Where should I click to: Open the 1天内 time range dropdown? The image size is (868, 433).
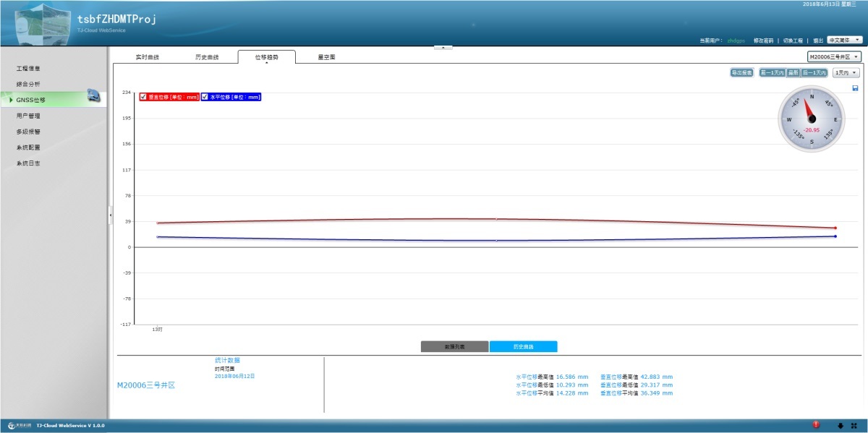(845, 72)
